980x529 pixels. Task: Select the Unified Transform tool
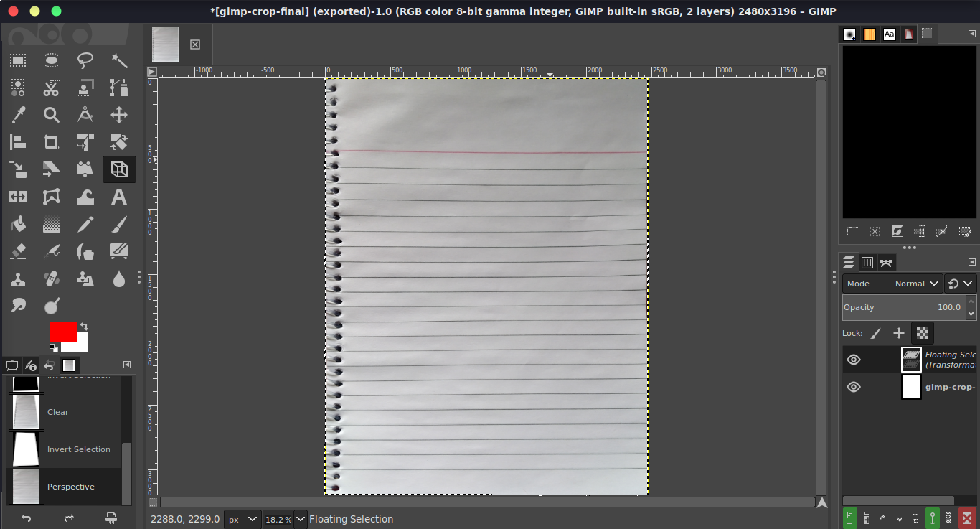(x=85, y=142)
